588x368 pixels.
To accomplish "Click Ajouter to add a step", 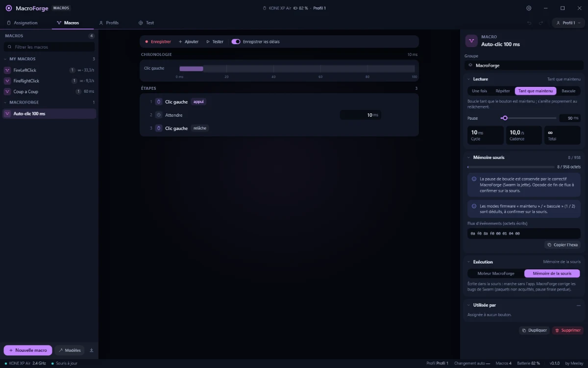I will tap(189, 42).
